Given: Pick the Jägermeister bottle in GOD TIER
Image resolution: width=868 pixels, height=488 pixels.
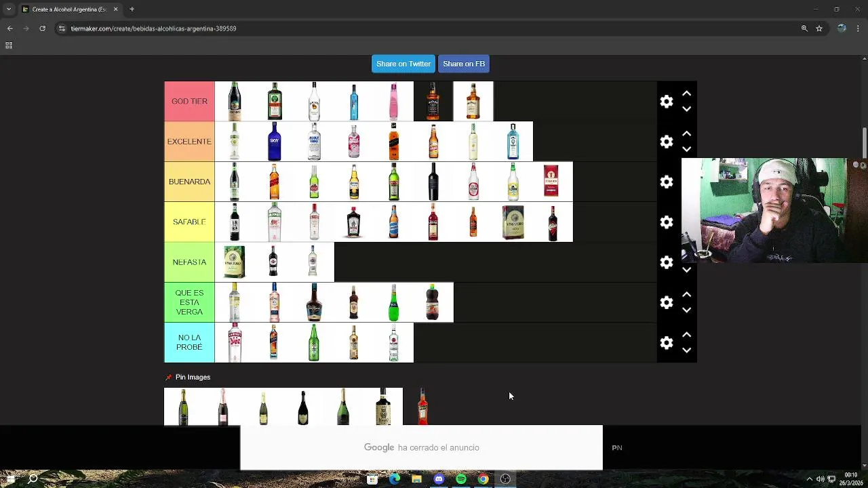Looking at the screenshot, I should point(274,101).
